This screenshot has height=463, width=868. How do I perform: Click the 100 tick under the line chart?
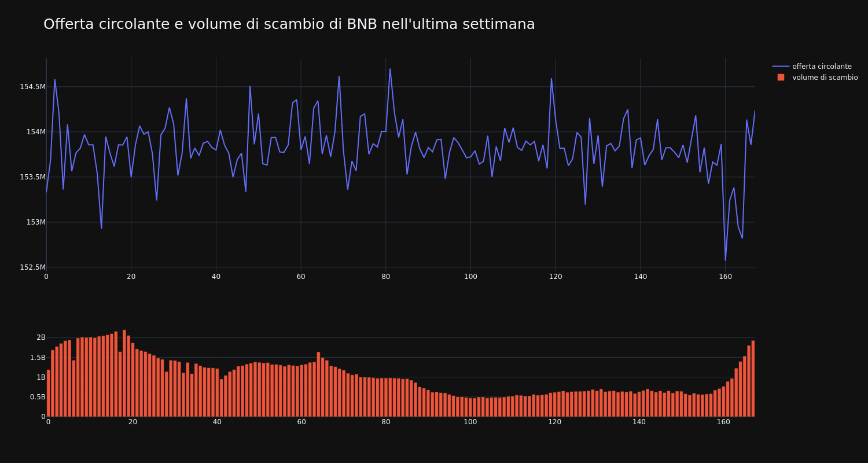click(470, 277)
